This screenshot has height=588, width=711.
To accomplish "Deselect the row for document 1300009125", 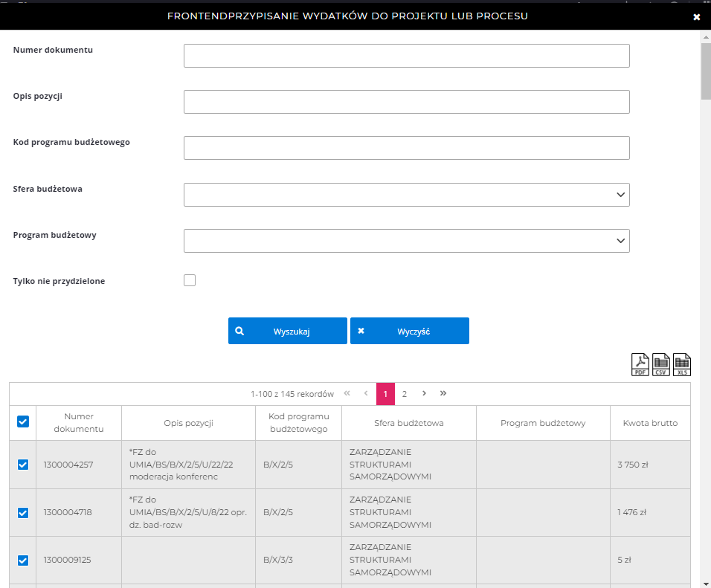I will pyautogui.click(x=23, y=560).
